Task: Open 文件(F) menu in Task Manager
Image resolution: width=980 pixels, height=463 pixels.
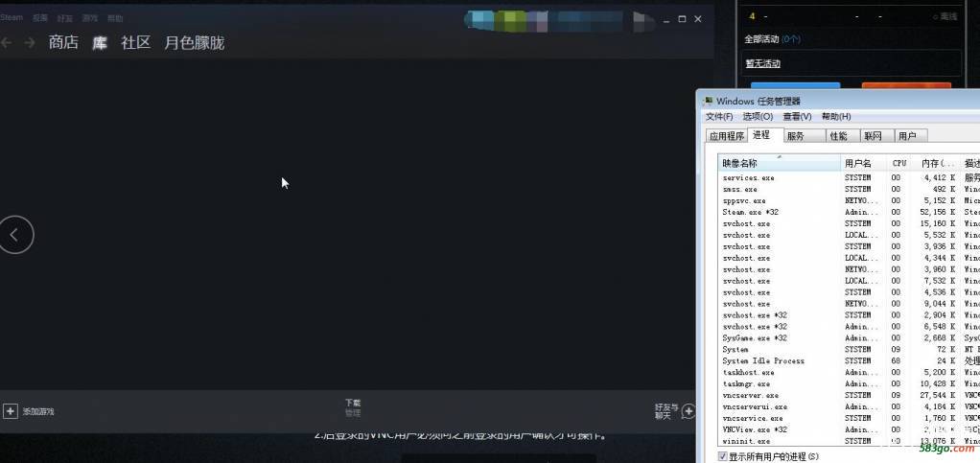Action: 719,117
